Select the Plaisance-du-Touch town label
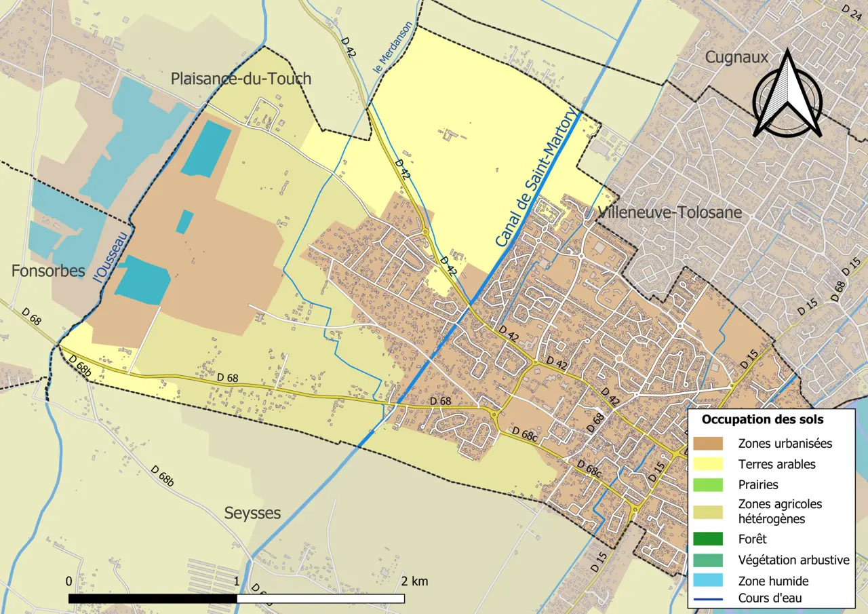Screen dimensions: 868x614 pos(241,79)
